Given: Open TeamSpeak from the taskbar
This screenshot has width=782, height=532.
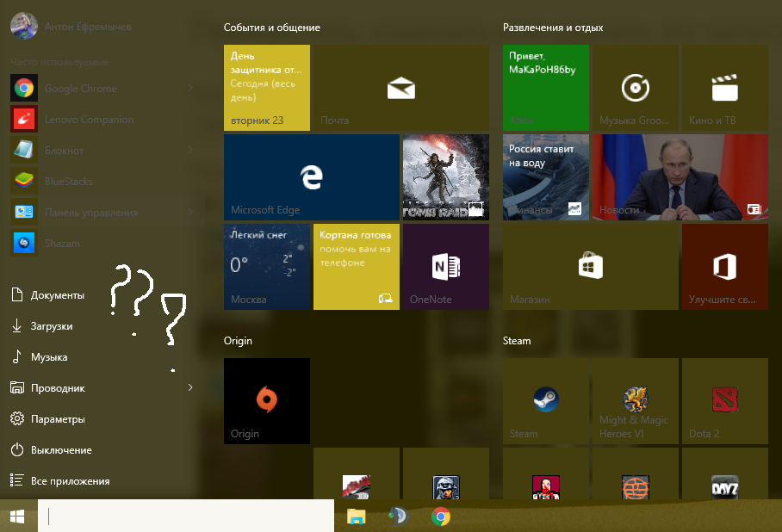Looking at the screenshot, I should pos(399,517).
